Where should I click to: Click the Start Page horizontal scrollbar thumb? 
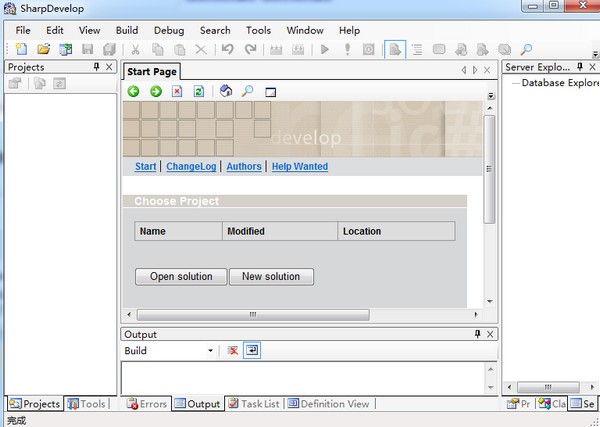point(253,315)
